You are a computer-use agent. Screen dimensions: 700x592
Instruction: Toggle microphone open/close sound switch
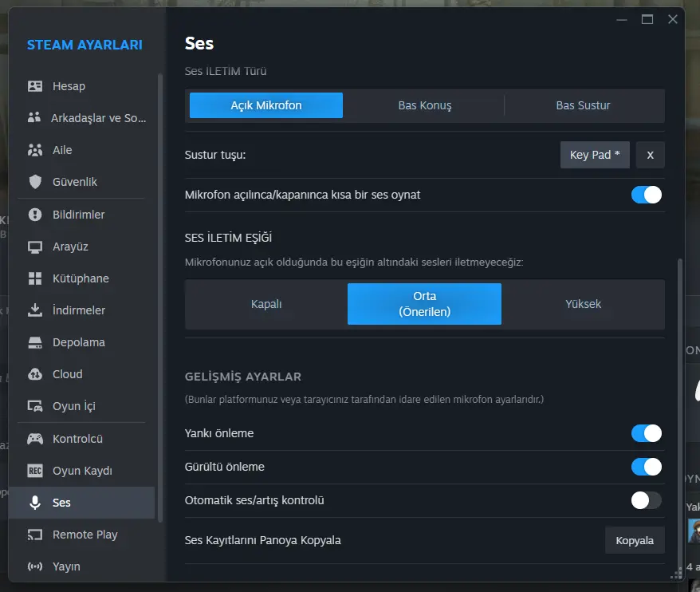point(646,195)
